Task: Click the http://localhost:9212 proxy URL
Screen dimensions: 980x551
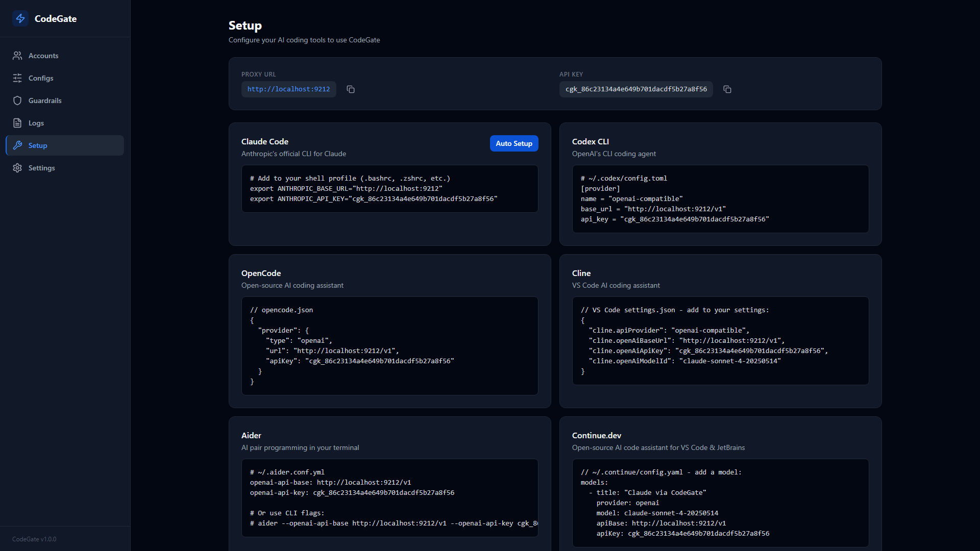Action: [288, 89]
